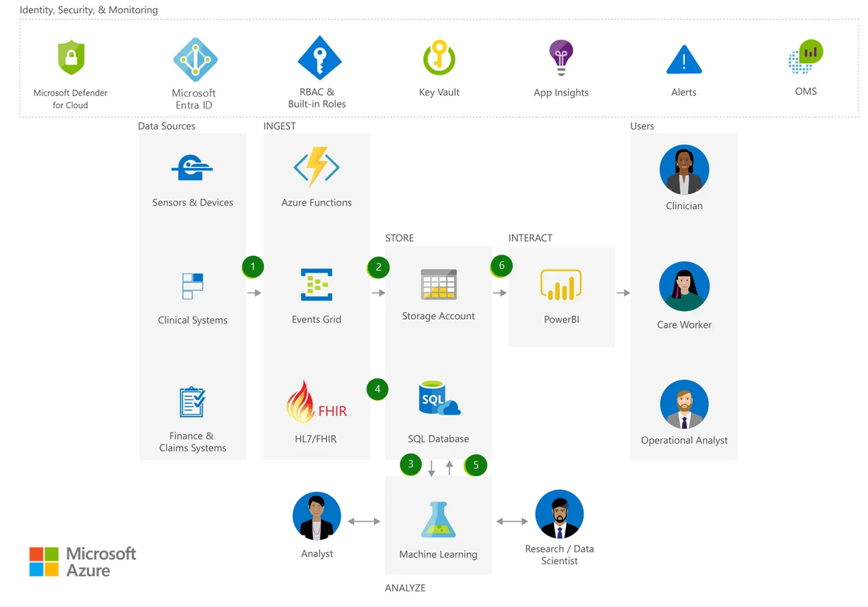Viewport: 868px width, 607px height.
Task: Select the Microsoft Entra ID icon
Action: click(195, 60)
